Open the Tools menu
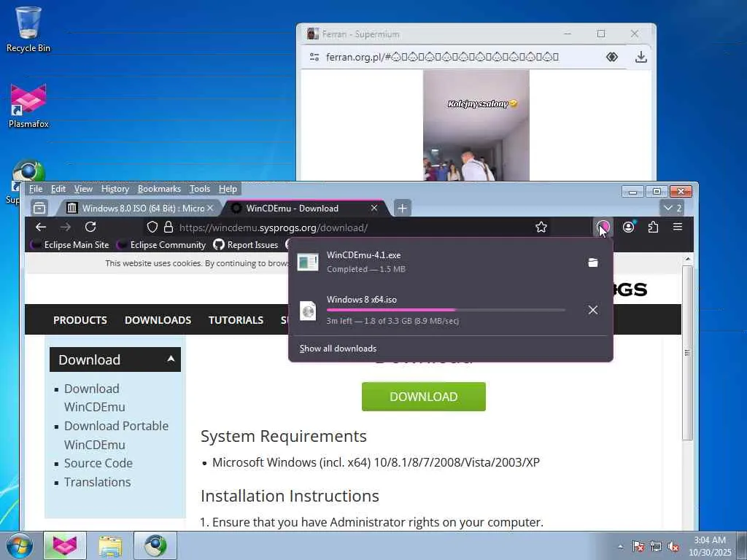This screenshot has height=560, width=747. coord(200,189)
